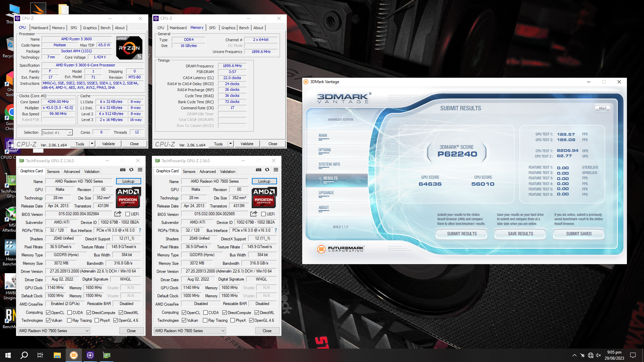Open taskbar search
Screen dimensions: 644x362
point(24,355)
